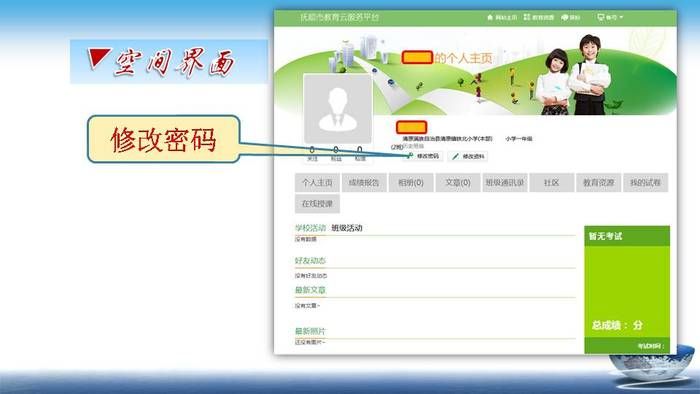Open the 在线授课 tab
Screen dimensions: 700x394
coord(317,204)
